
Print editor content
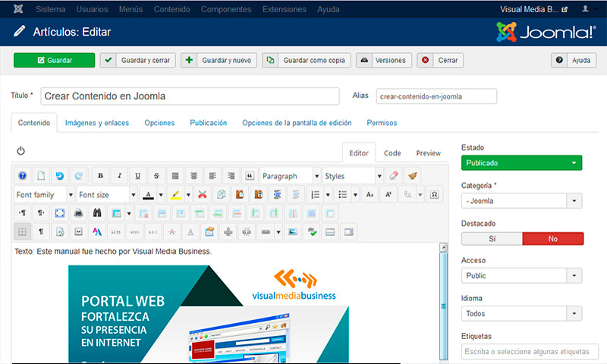(78, 213)
